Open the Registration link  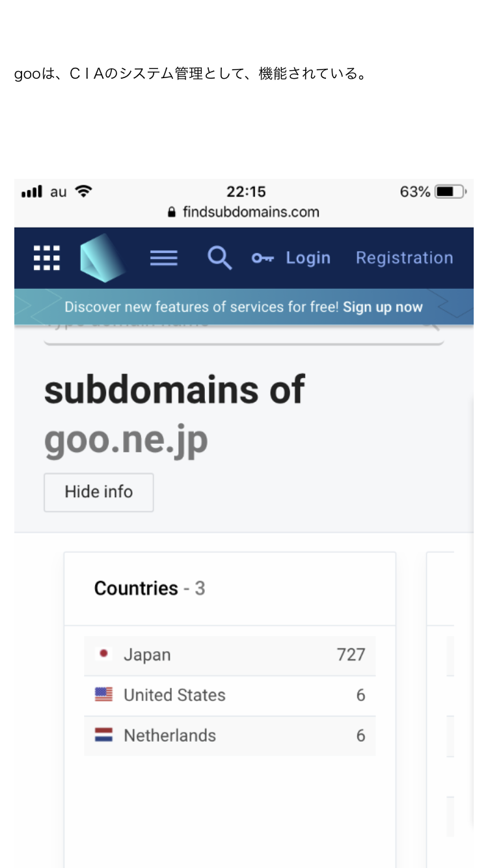tap(404, 258)
